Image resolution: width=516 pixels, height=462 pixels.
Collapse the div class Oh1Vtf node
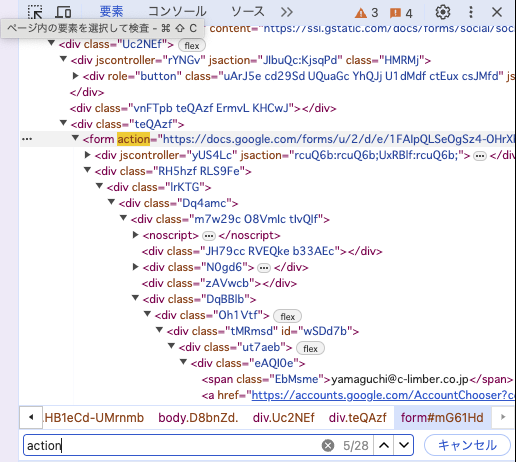click(147, 314)
